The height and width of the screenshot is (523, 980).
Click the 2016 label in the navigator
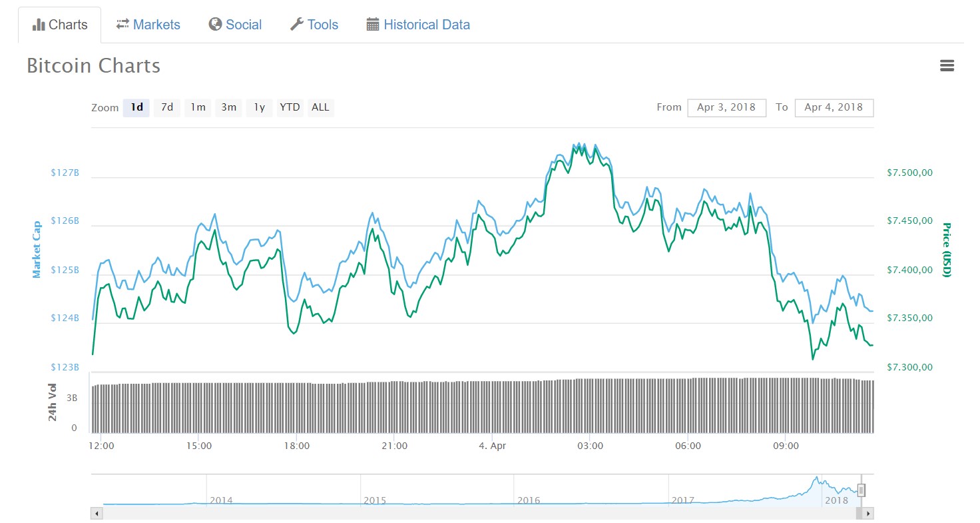(529, 500)
